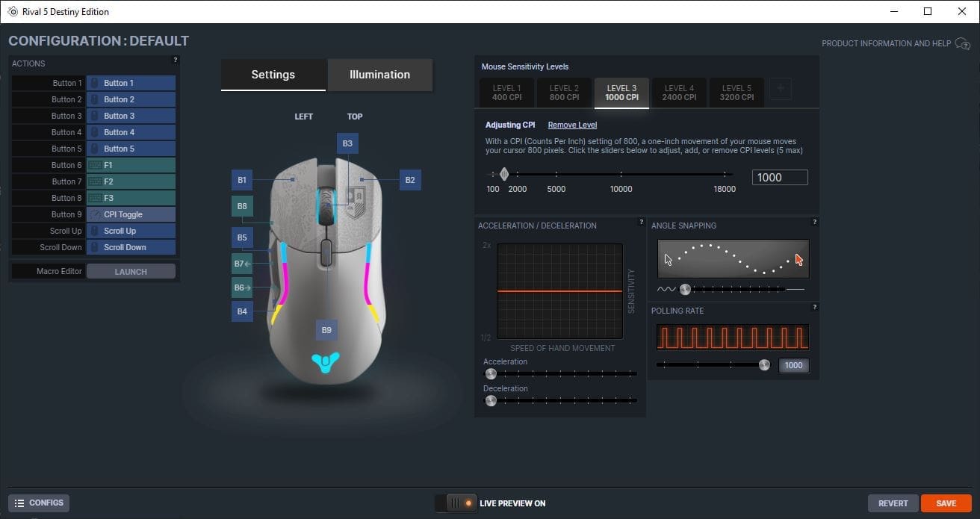
Task: Switch to the Settings tab
Action: [273, 75]
